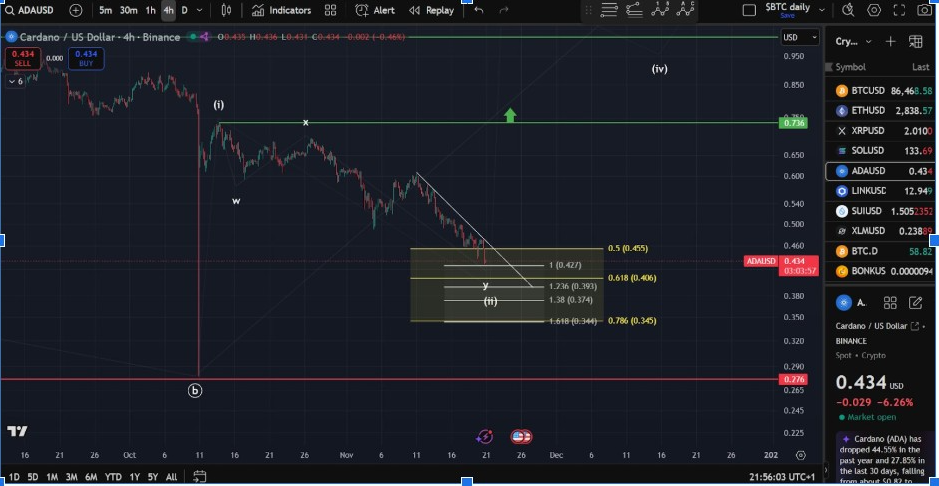
Task: Create a new Alert
Action: (x=375, y=10)
